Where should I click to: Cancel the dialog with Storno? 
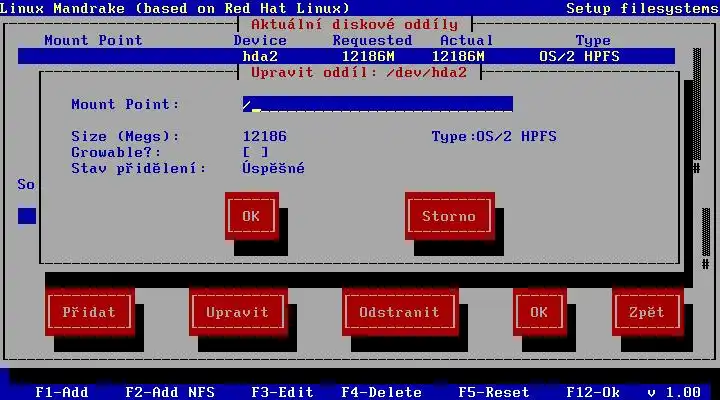tap(450, 216)
